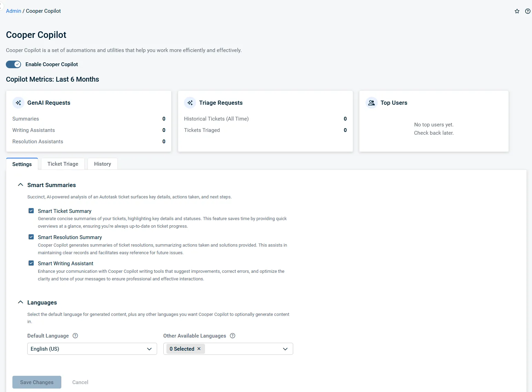
Task: Click the favorite star icon
Action: pos(517,11)
